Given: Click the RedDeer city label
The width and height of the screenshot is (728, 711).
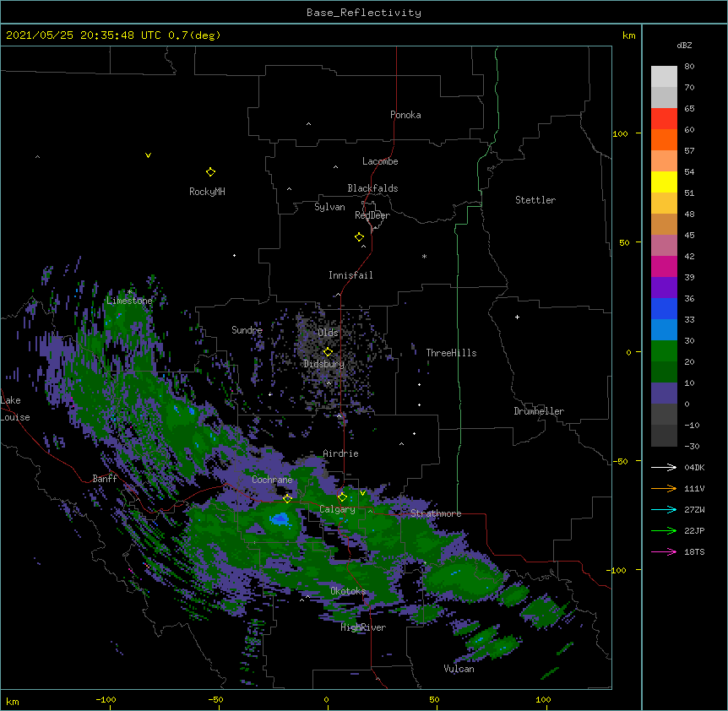Looking at the screenshot, I should pyautogui.click(x=372, y=215).
